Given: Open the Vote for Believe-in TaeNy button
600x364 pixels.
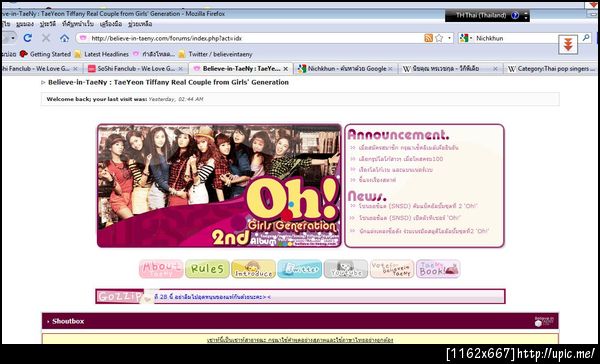Looking at the screenshot, I should (x=392, y=269).
